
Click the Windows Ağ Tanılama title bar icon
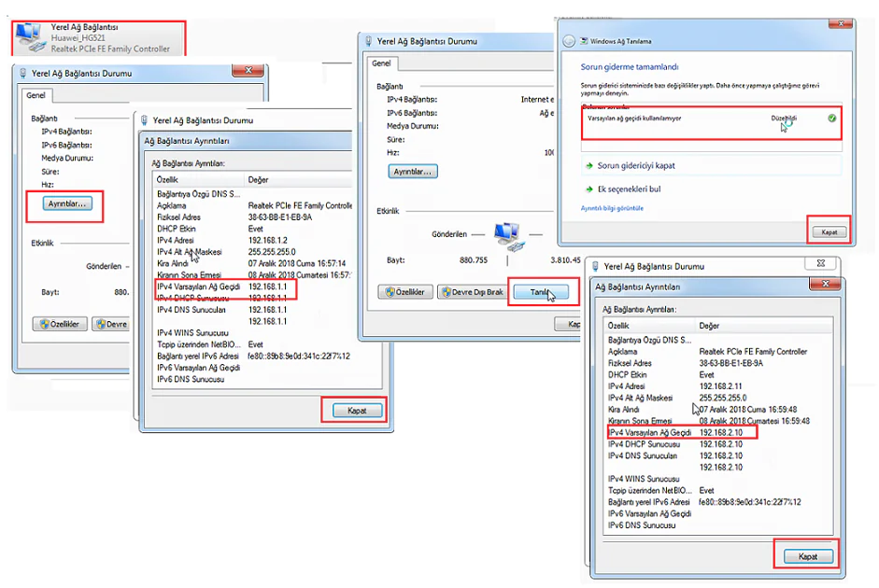point(583,41)
